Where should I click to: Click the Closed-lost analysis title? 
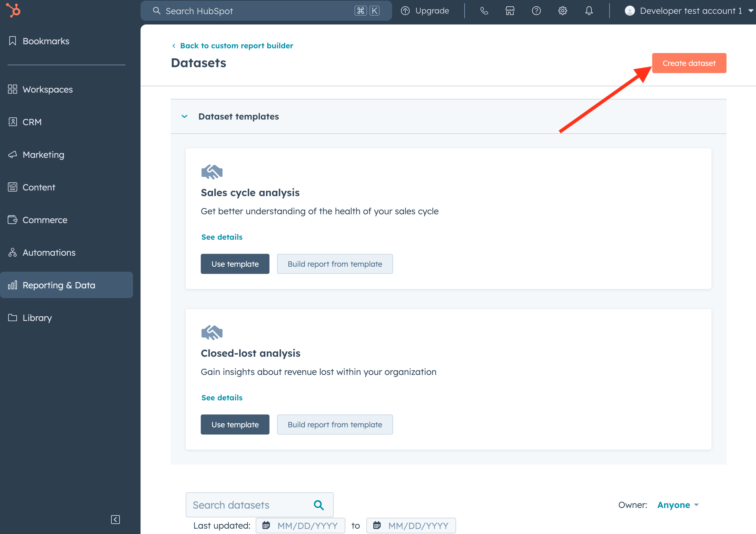coord(251,354)
